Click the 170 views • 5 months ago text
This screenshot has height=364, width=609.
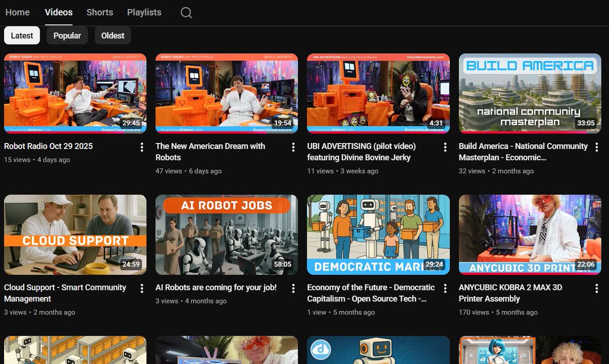pos(498,312)
